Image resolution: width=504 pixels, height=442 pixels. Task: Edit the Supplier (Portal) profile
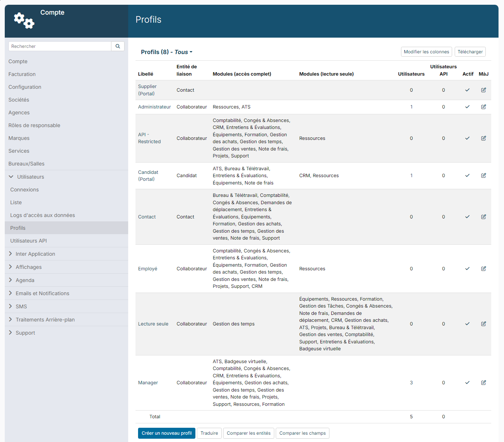[484, 90]
